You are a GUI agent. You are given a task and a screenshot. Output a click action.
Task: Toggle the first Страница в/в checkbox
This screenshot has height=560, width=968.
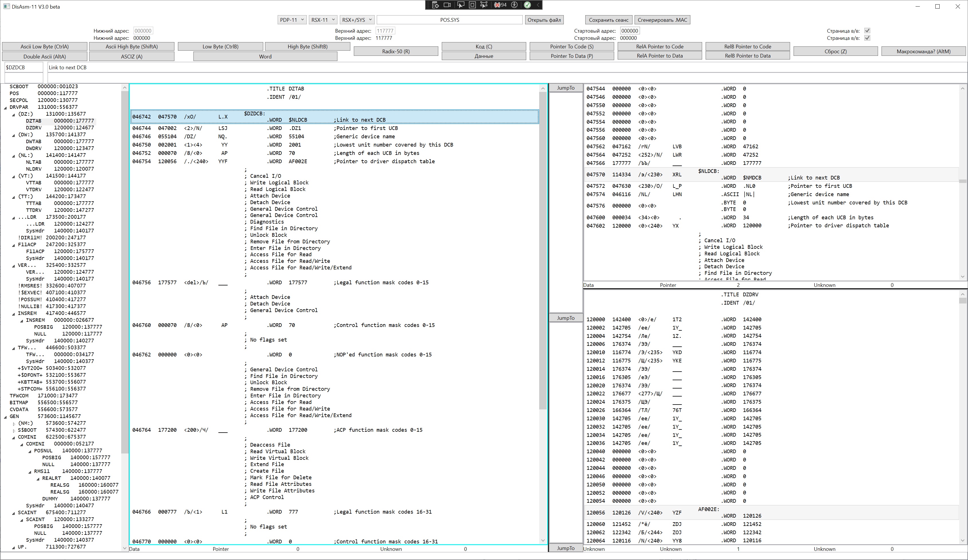tap(867, 31)
